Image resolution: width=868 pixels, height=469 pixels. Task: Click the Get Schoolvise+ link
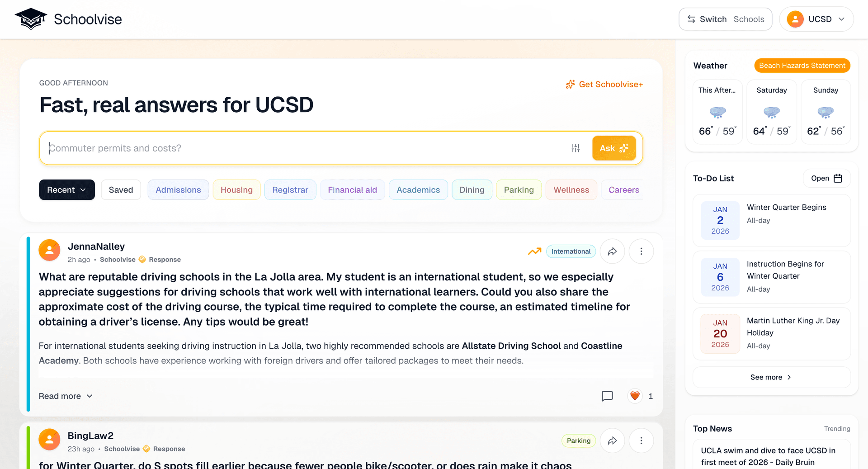(604, 85)
